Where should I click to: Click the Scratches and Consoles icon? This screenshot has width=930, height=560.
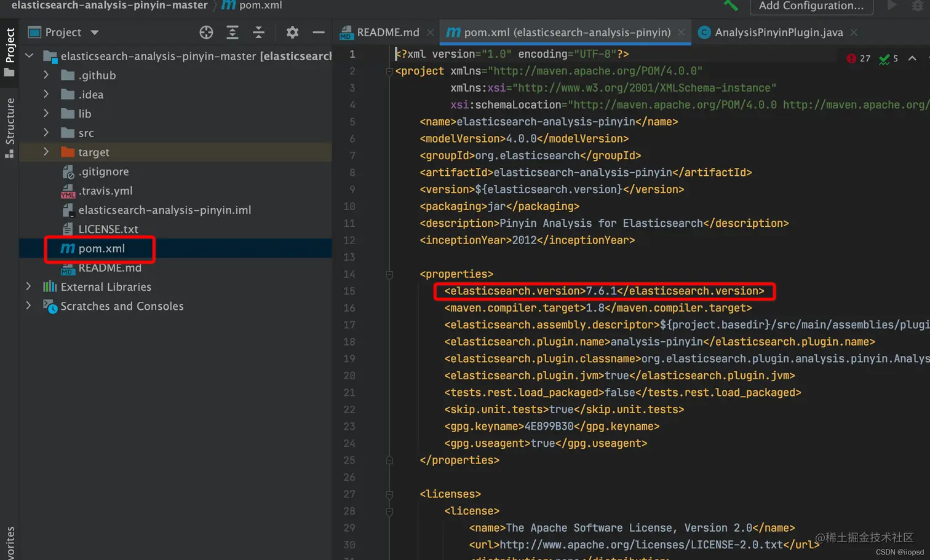click(50, 306)
